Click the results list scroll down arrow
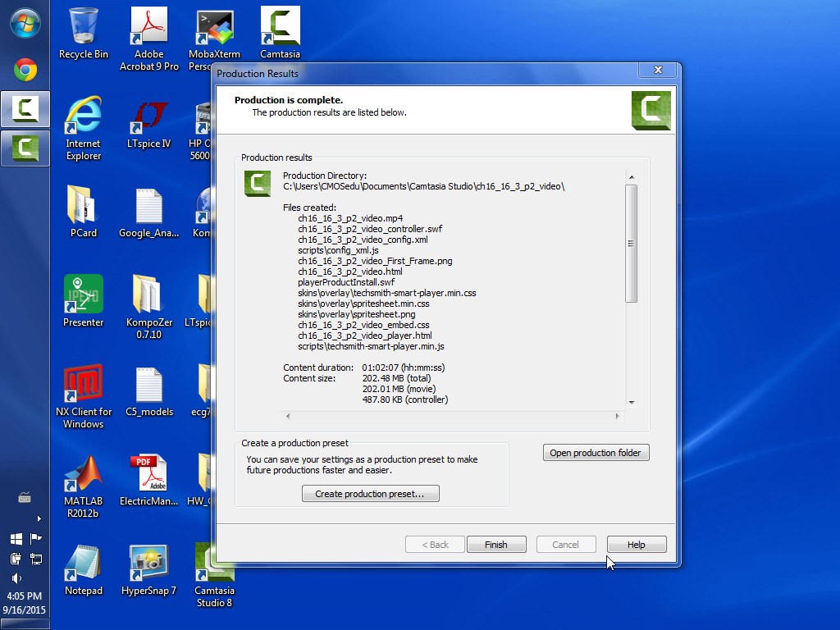This screenshot has height=630, width=840. [x=631, y=402]
